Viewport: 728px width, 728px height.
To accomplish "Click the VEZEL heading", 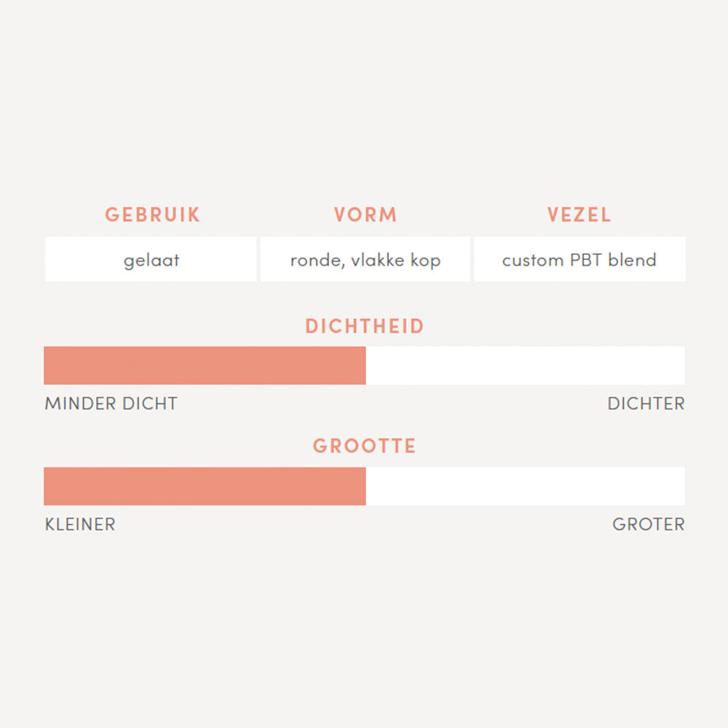I will [x=579, y=215].
